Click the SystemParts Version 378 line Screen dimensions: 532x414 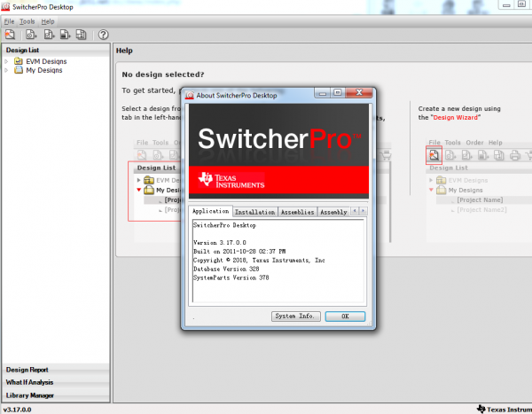[231, 277]
